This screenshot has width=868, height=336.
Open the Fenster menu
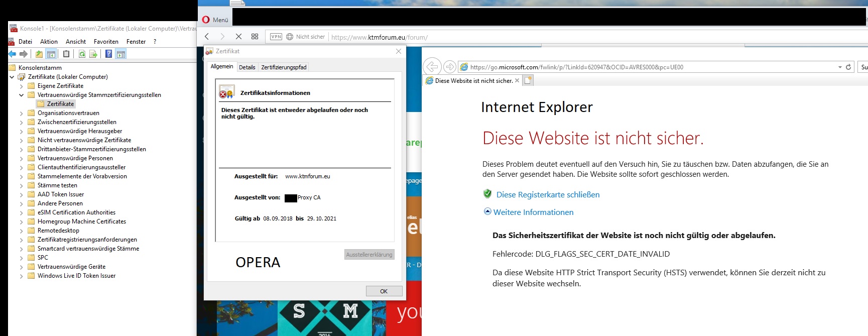[136, 42]
